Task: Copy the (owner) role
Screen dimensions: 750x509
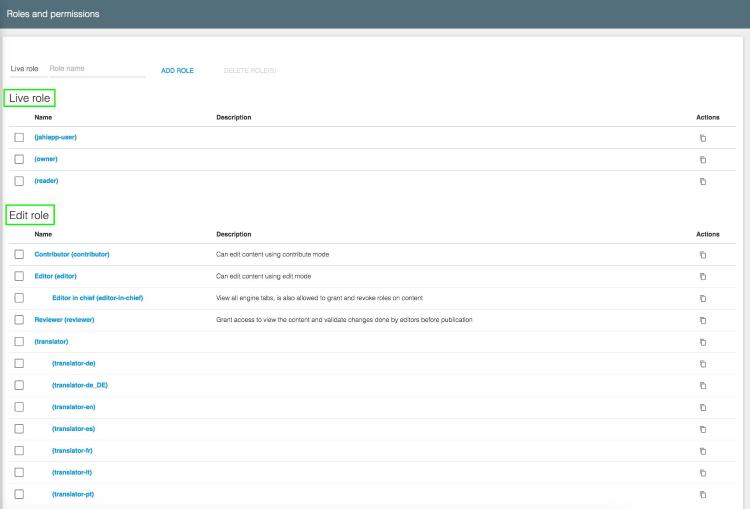Action: point(703,160)
